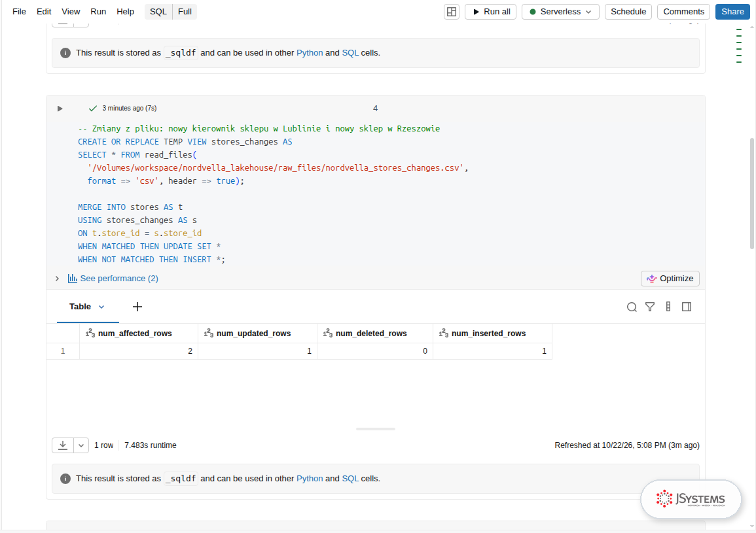
Task: Click the row number 1 cell
Action: point(63,351)
